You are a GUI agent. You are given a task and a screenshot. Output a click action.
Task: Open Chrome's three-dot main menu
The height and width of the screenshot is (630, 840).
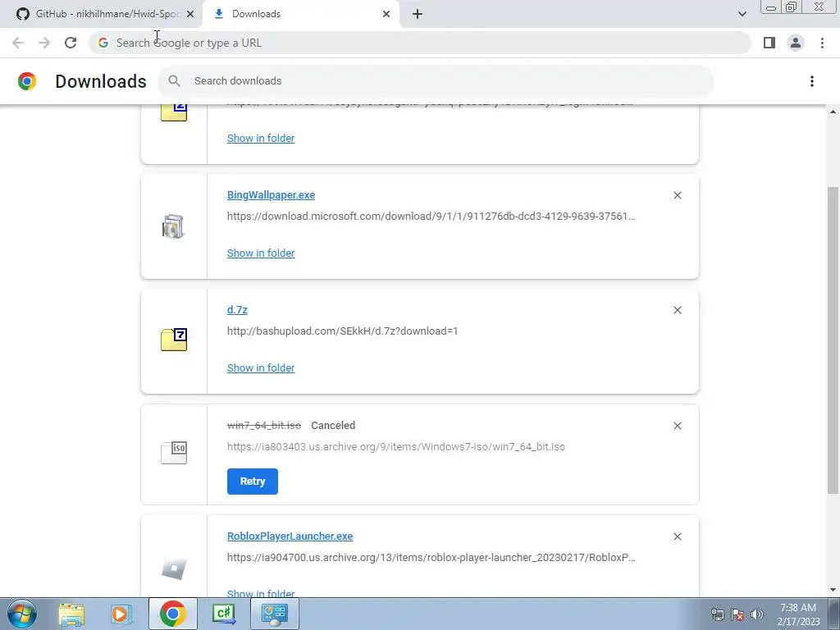point(822,43)
